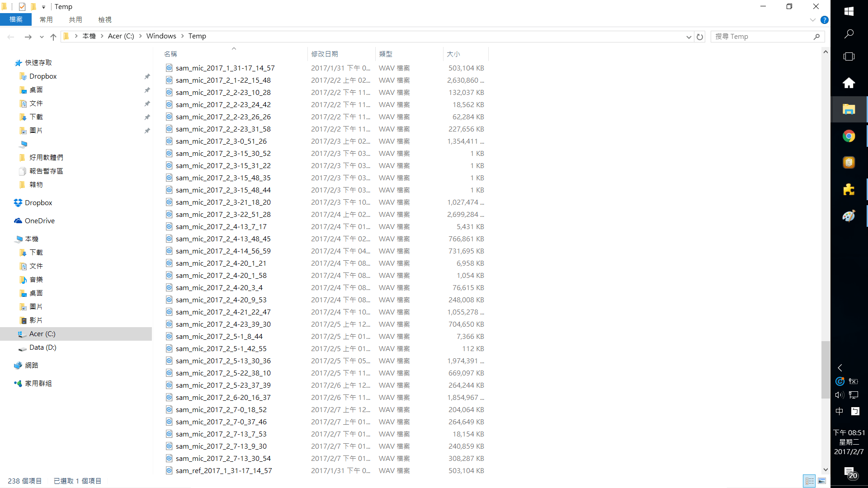Open the action center notification icon
Image resolution: width=868 pixels, height=488 pixels.
(x=849, y=473)
